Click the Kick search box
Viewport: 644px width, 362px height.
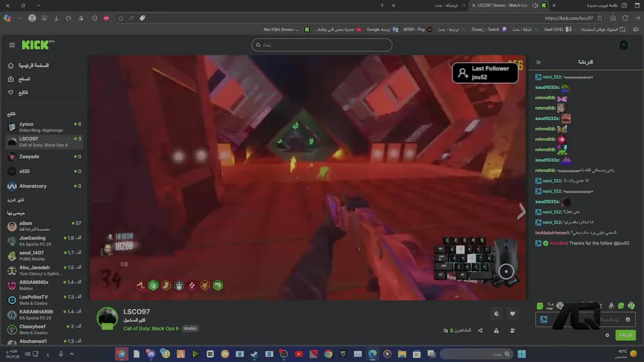point(322,45)
